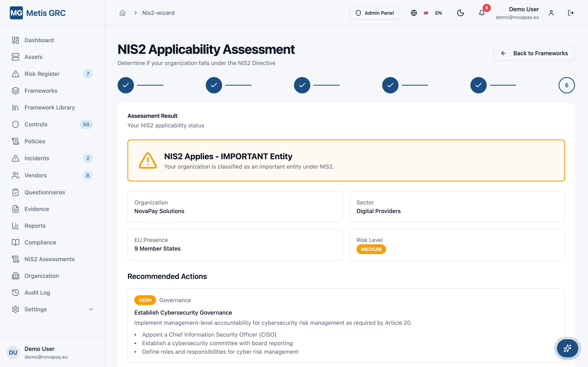
Task: Go to the Controls section
Action: pyautogui.click(x=36, y=124)
